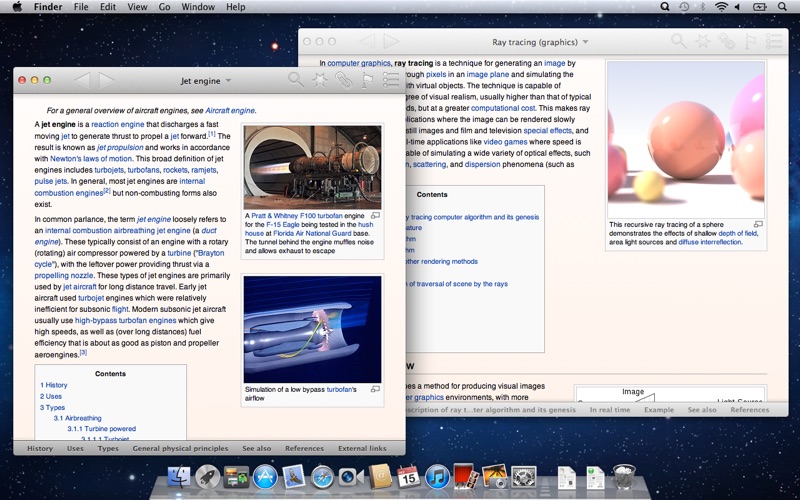Open iTunes from the Dock
The width and height of the screenshot is (800, 500).
coord(437,477)
